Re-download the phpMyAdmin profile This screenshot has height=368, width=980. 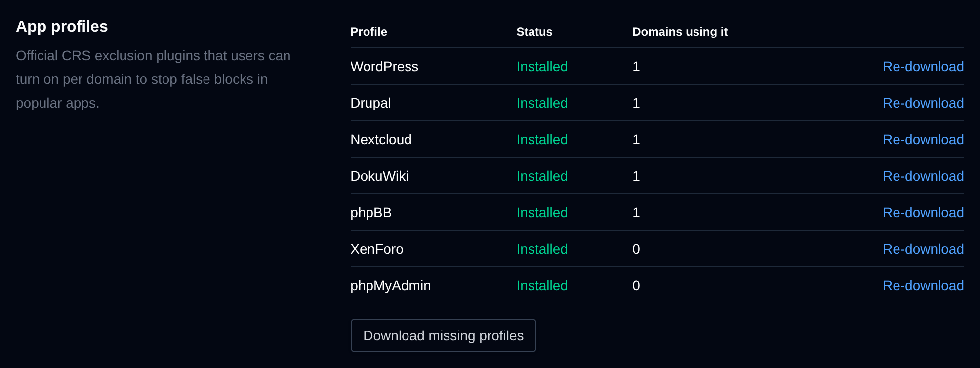click(923, 286)
